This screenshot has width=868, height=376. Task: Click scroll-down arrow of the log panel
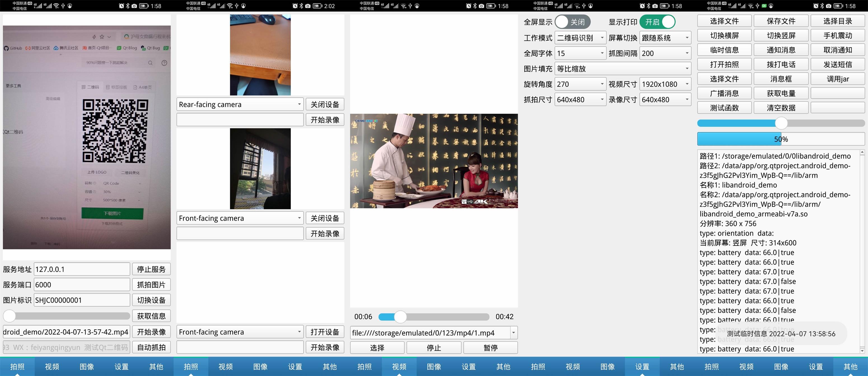click(862, 351)
